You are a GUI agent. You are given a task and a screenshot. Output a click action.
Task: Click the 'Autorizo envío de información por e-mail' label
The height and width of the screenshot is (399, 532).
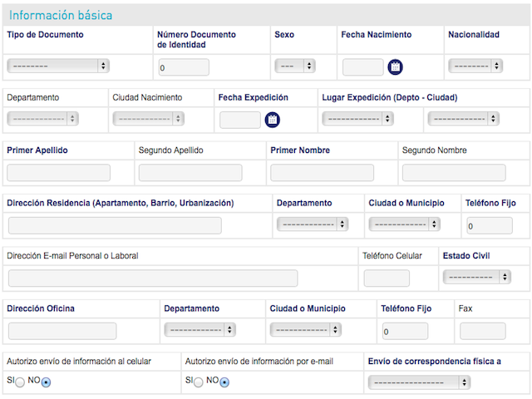259,362
